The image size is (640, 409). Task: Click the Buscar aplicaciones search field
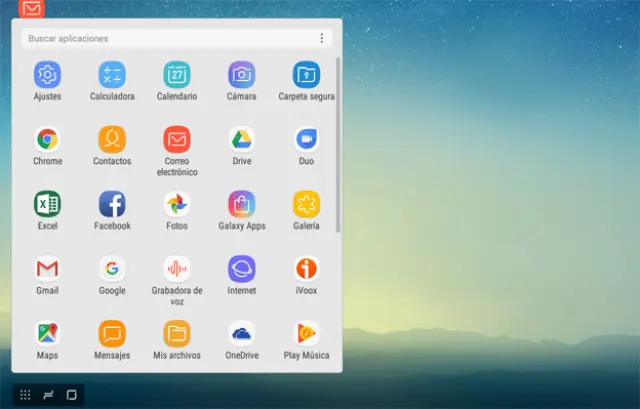(165, 38)
